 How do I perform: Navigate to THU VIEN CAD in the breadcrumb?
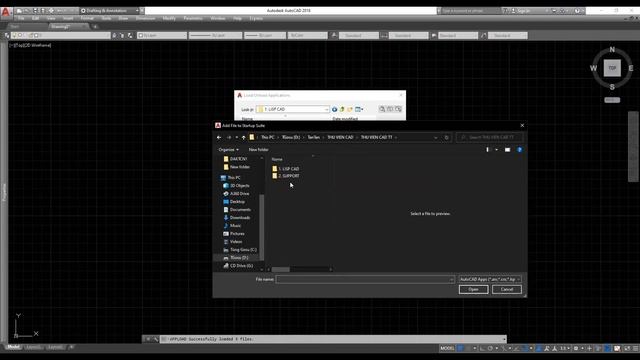(x=340, y=138)
